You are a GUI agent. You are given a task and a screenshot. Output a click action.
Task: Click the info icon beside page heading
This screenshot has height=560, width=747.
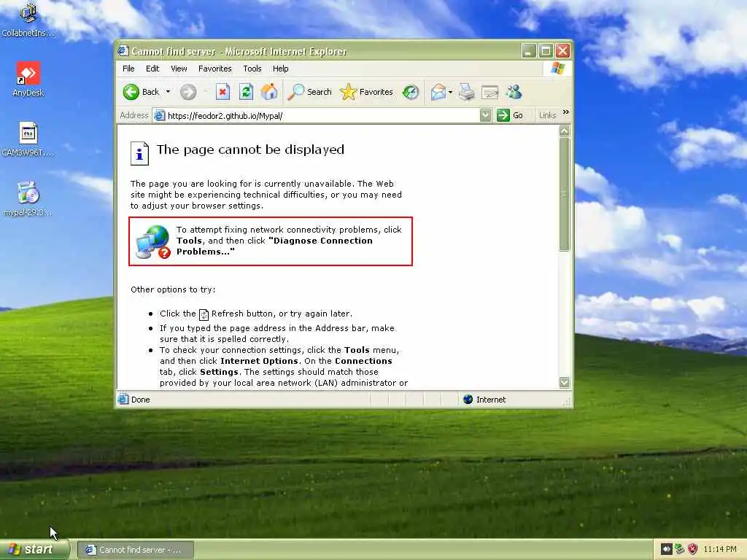139,153
